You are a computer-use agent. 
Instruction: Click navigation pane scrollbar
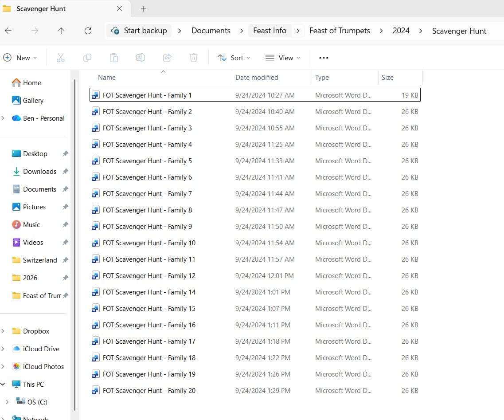tap(74, 244)
